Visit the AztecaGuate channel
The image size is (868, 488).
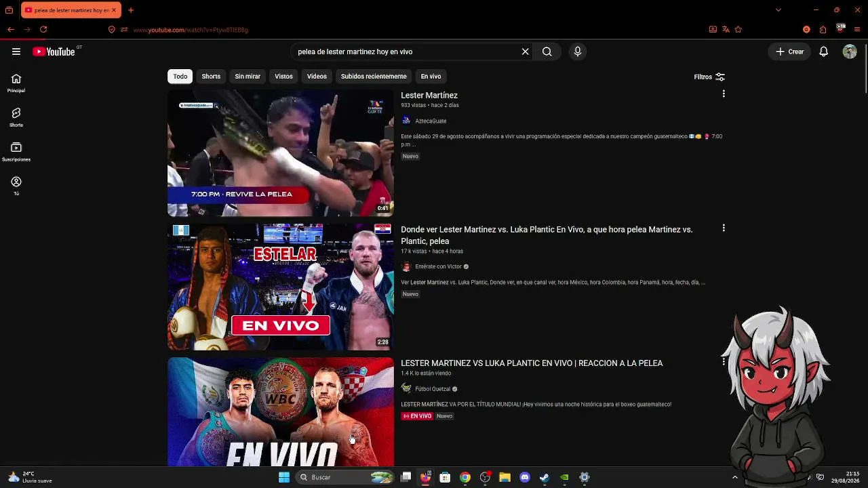tap(431, 121)
